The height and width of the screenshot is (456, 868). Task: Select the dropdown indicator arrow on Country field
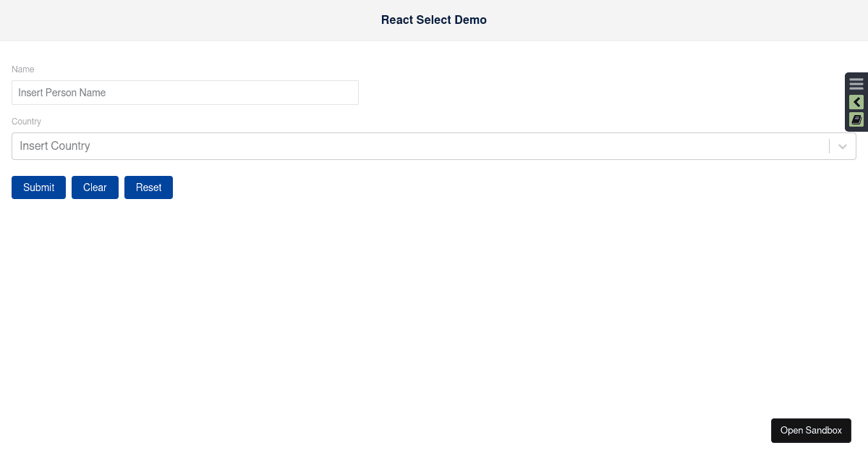click(x=842, y=146)
